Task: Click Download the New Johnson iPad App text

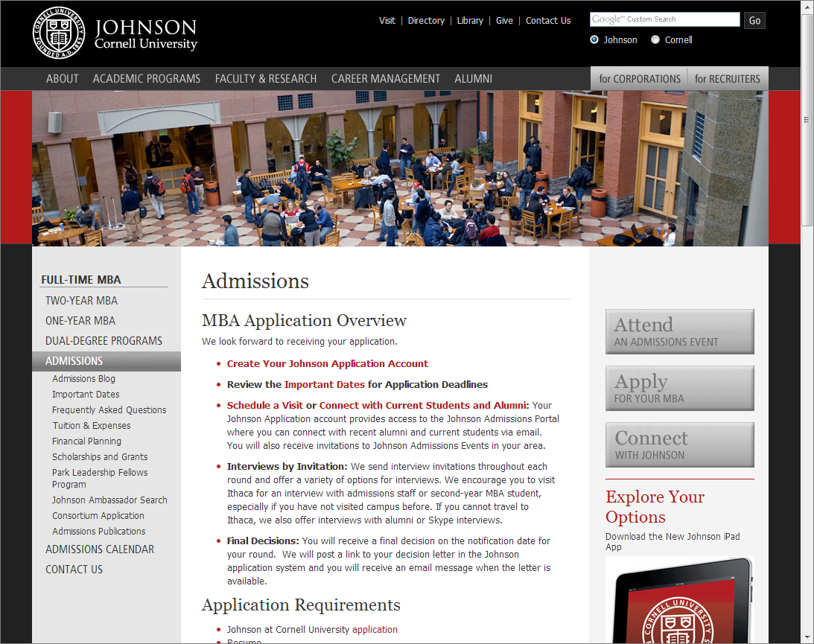Action: [x=672, y=542]
